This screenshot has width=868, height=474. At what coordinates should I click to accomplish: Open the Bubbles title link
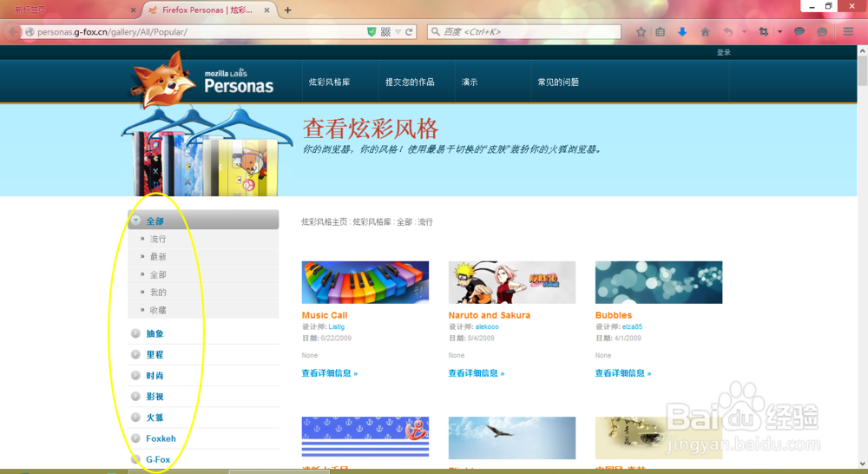point(614,315)
